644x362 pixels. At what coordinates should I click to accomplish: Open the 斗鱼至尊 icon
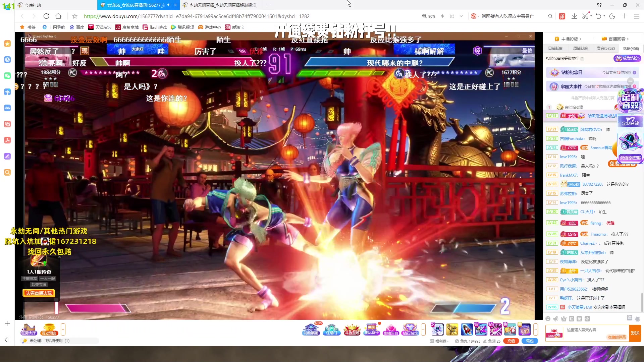click(x=352, y=329)
